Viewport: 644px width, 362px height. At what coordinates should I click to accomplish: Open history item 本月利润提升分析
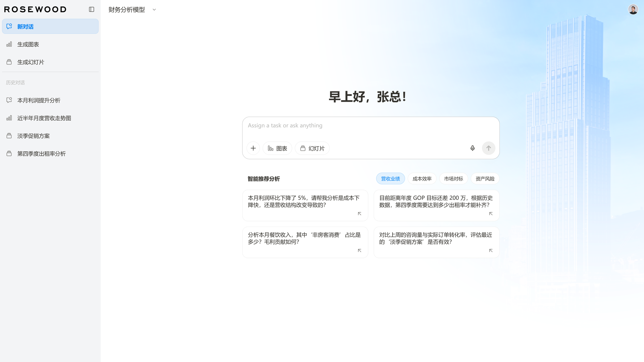coord(39,100)
